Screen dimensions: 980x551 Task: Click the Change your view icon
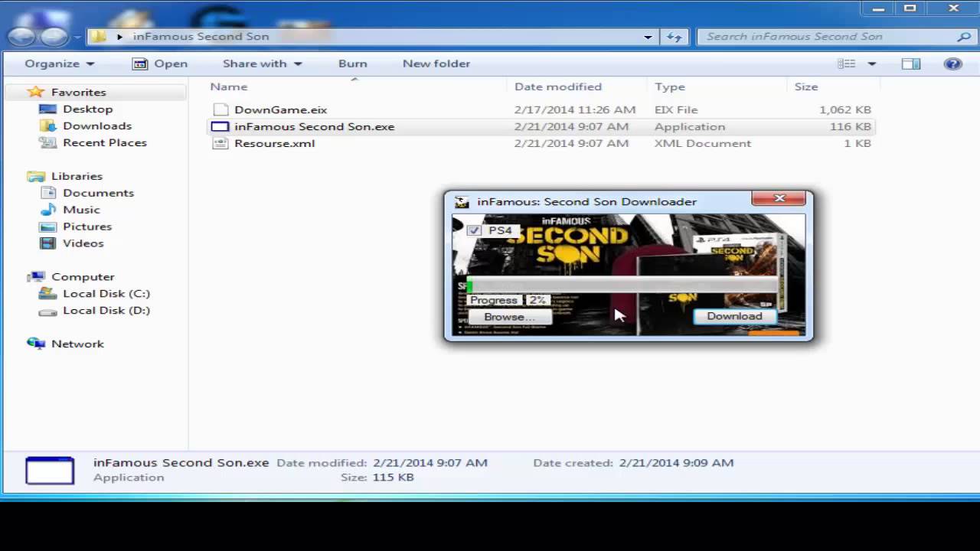[x=846, y=64]
